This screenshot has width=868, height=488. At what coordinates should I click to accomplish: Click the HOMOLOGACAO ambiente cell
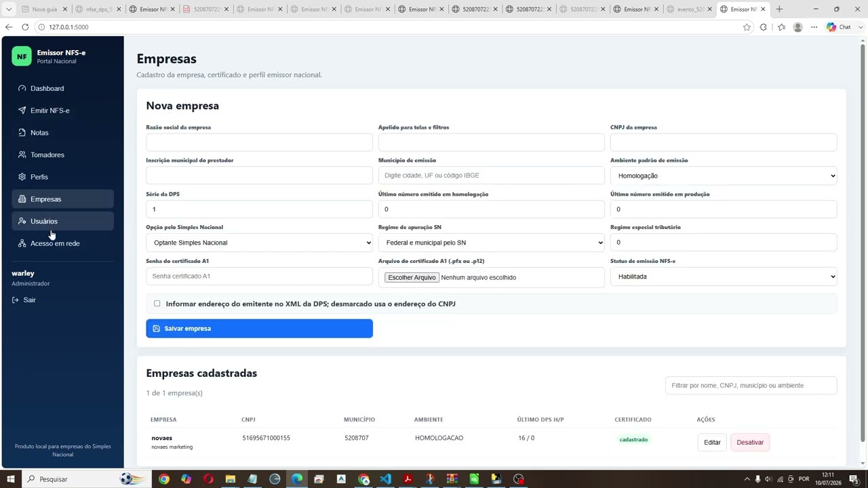click(439, 438)
